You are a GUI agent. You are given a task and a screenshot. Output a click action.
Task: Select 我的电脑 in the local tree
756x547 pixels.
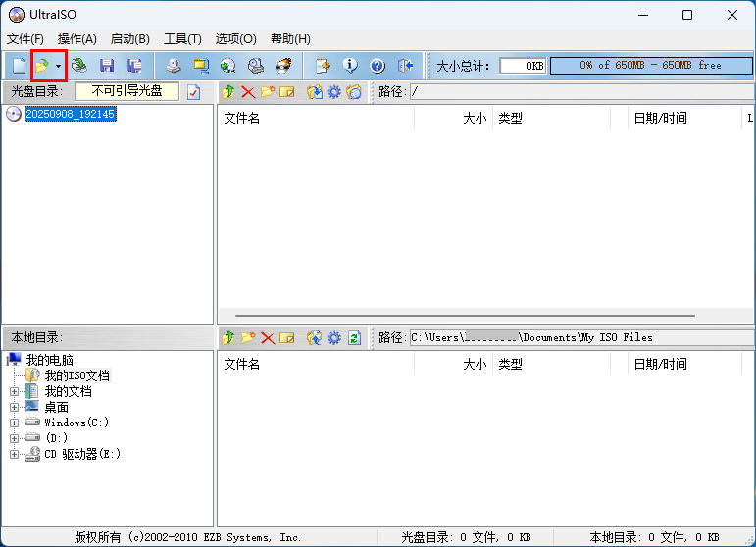pos(50,360)
